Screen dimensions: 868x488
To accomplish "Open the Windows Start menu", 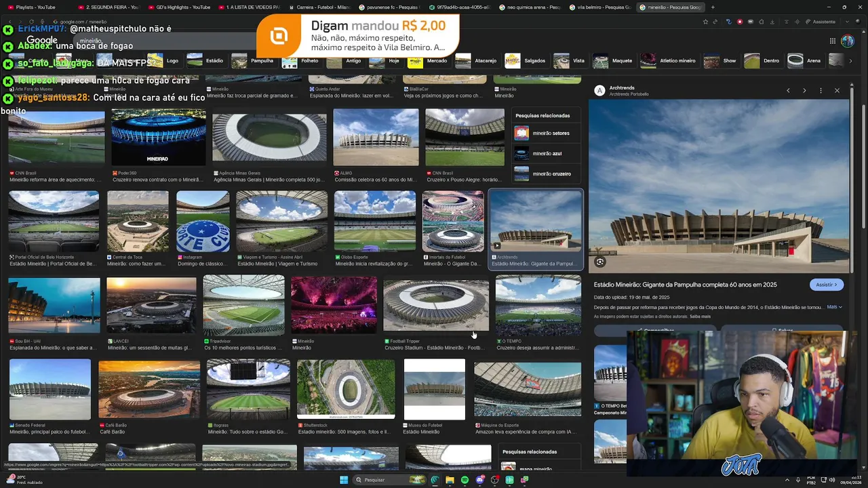I will (344, 480).
